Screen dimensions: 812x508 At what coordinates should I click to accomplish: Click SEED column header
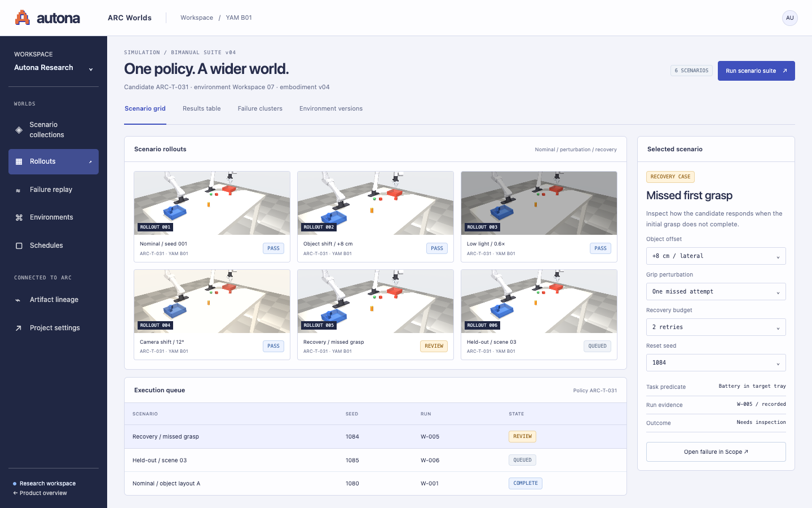pyautogui.click(x=352, y=414)
